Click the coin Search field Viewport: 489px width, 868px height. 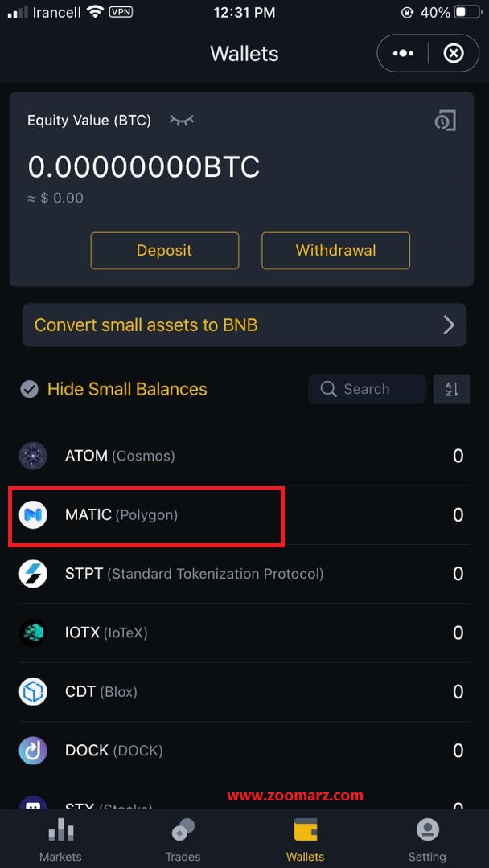click(x=368, y=389)
